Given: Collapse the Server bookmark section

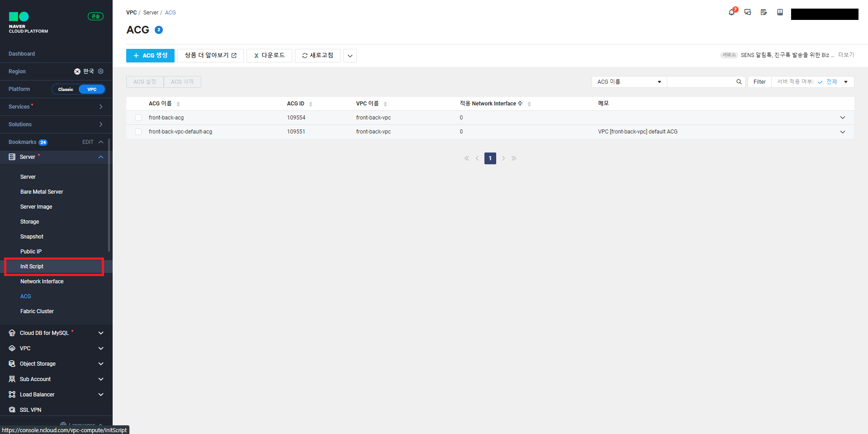Looking at the screenshot, I should (x=100, y=157).
